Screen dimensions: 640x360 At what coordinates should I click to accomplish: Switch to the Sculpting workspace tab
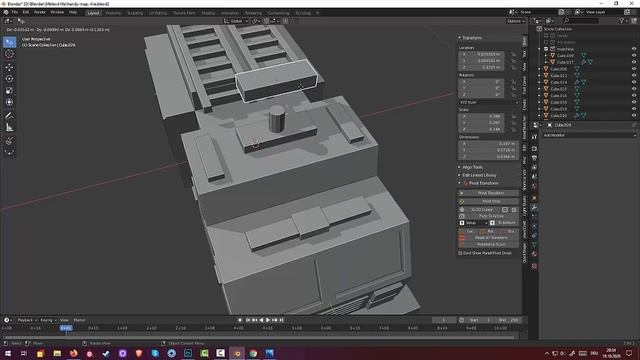135,13
